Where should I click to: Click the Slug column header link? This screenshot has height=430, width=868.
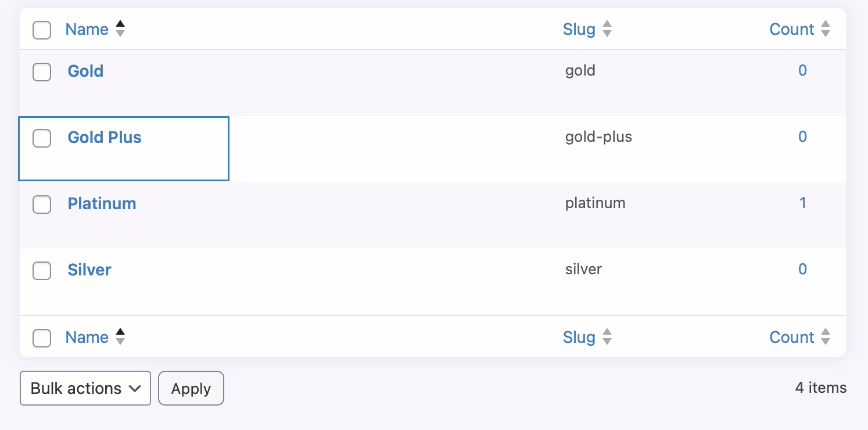[x=579, y=29]
